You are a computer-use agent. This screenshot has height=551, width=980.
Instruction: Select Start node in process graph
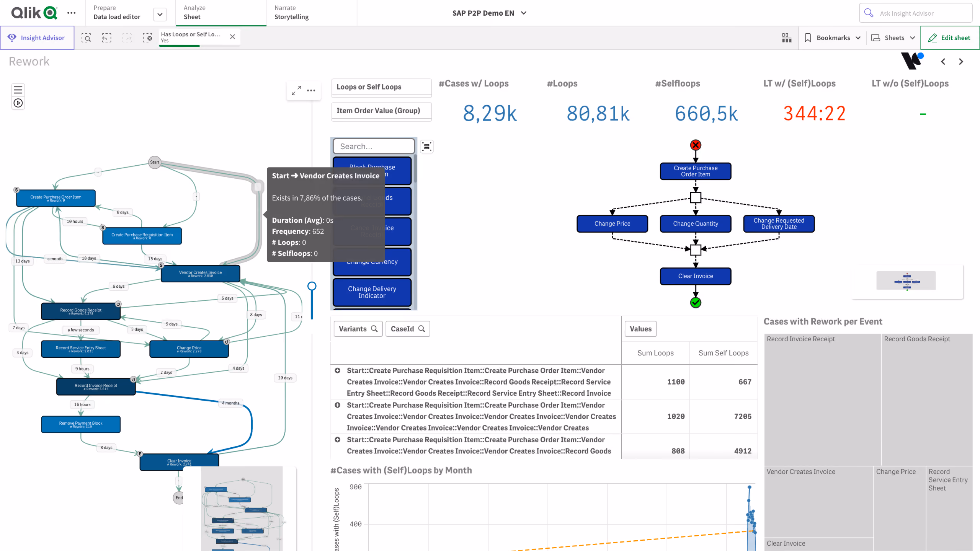click(155, 162)
